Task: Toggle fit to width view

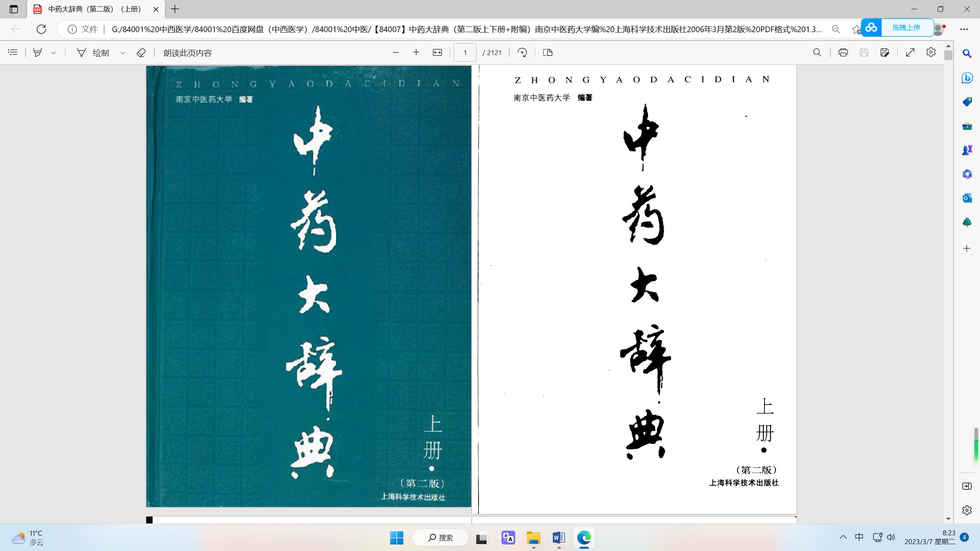Action: click(x=437, y=52)
